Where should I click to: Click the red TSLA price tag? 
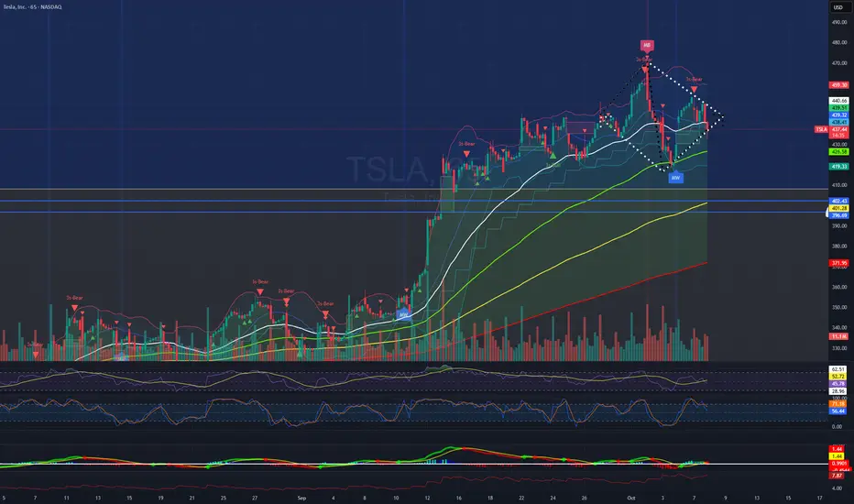click(821, 129)
